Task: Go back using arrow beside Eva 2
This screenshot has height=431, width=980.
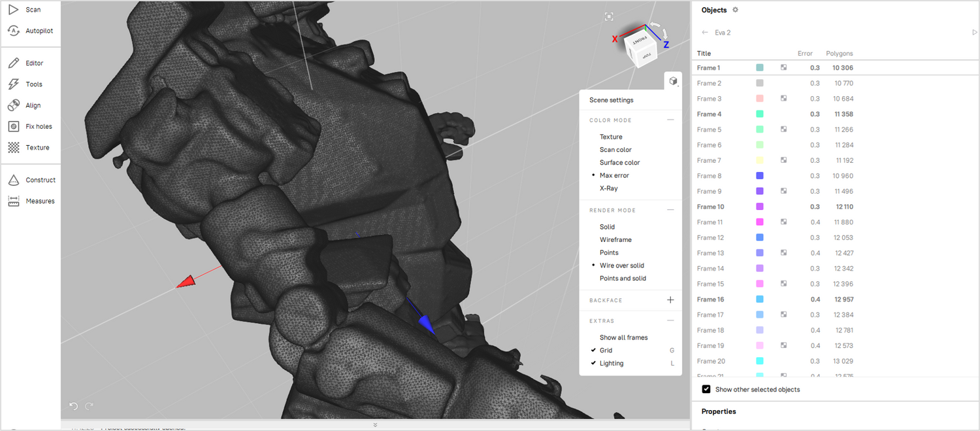Action: [705, 33]
